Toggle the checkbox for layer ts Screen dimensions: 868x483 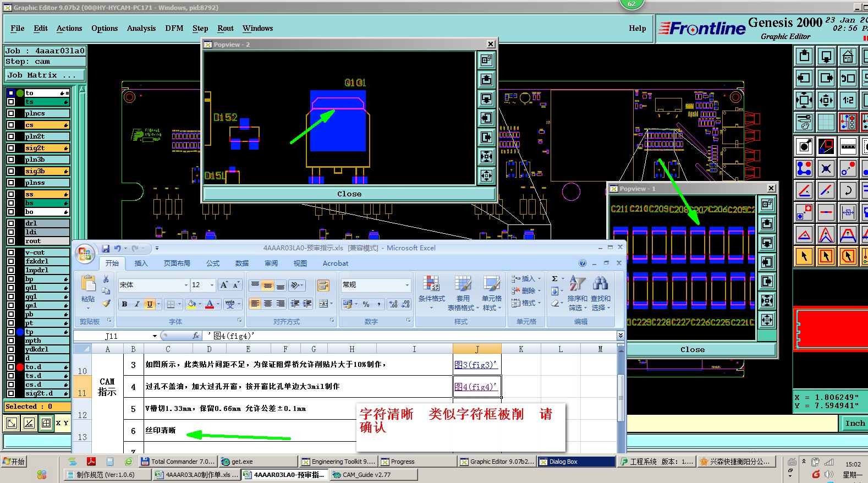coord(11,102)
